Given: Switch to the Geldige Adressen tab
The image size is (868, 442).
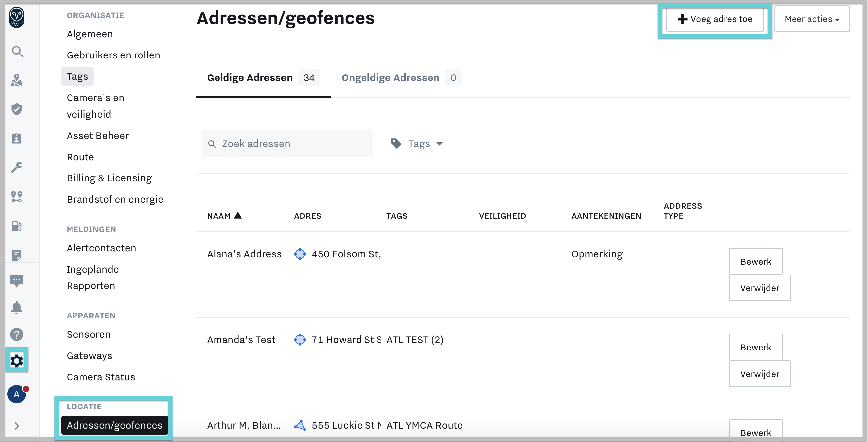Looking at the screenshot, I should coord(263,78).
